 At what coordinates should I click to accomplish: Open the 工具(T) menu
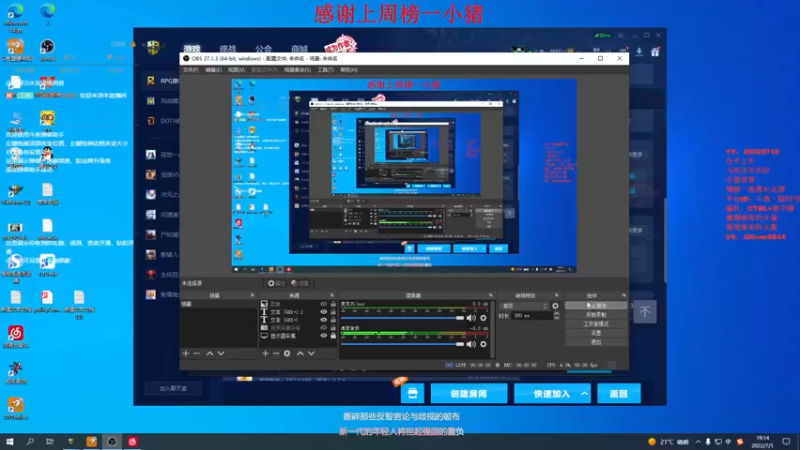pyautogui.click(x=325, y=70)
